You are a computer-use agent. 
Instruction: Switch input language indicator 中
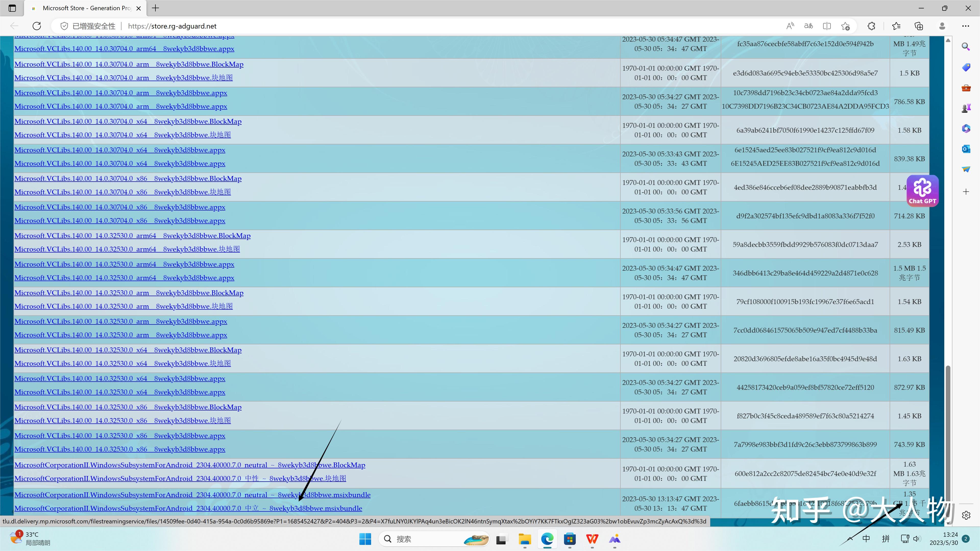pyautogui.click(x=866, y=539)
